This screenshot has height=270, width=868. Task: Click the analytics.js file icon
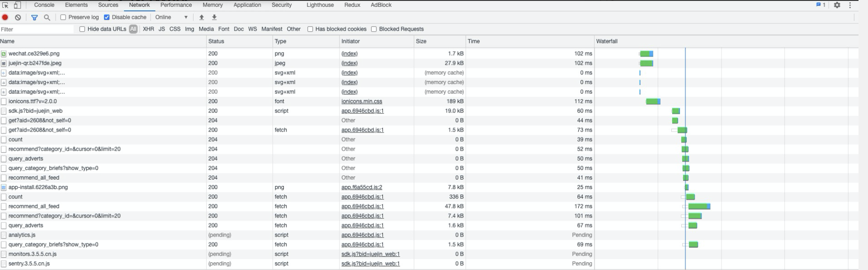pyautogui.click(x=4, y=235)
